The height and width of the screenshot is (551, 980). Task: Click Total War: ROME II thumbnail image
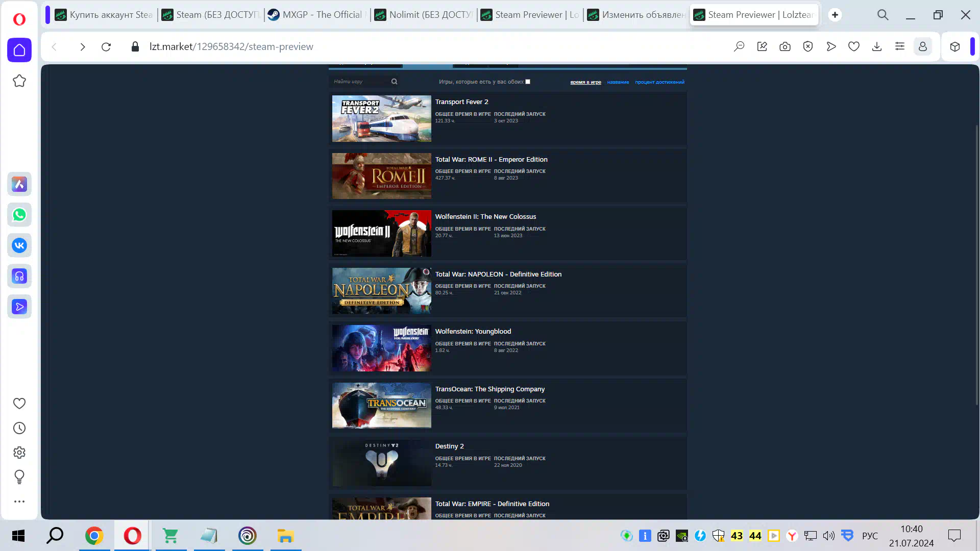(381, 176)
